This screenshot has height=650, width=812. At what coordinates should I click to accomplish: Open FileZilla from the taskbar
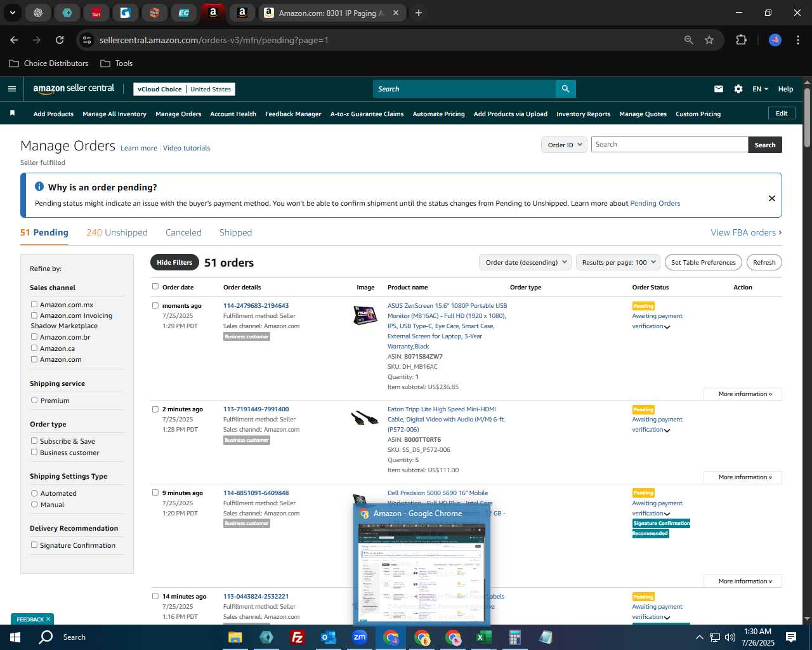click(x=297, y=637)
